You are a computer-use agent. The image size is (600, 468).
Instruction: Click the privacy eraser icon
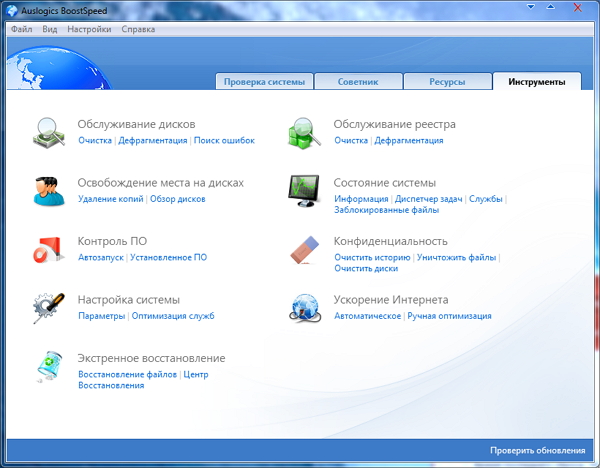coord(305,250)
